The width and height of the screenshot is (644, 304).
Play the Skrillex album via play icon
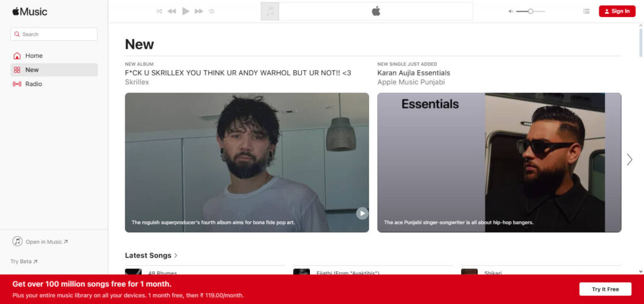362,214
